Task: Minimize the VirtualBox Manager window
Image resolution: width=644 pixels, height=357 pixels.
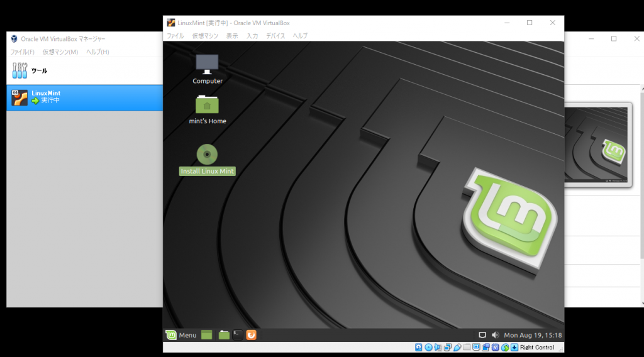Action: 591,38
